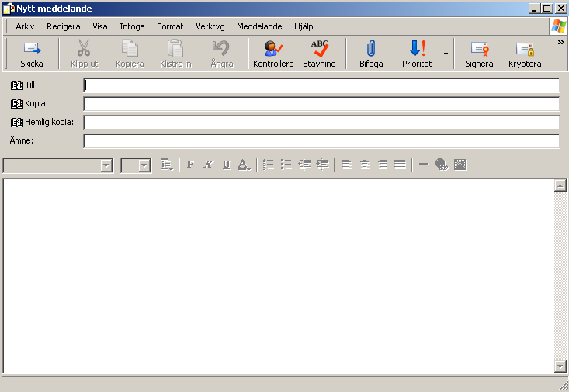This screenshot has width=569, height=392.
Task: Encrypt message with Kryptera
Action: (x=525, y=54)
